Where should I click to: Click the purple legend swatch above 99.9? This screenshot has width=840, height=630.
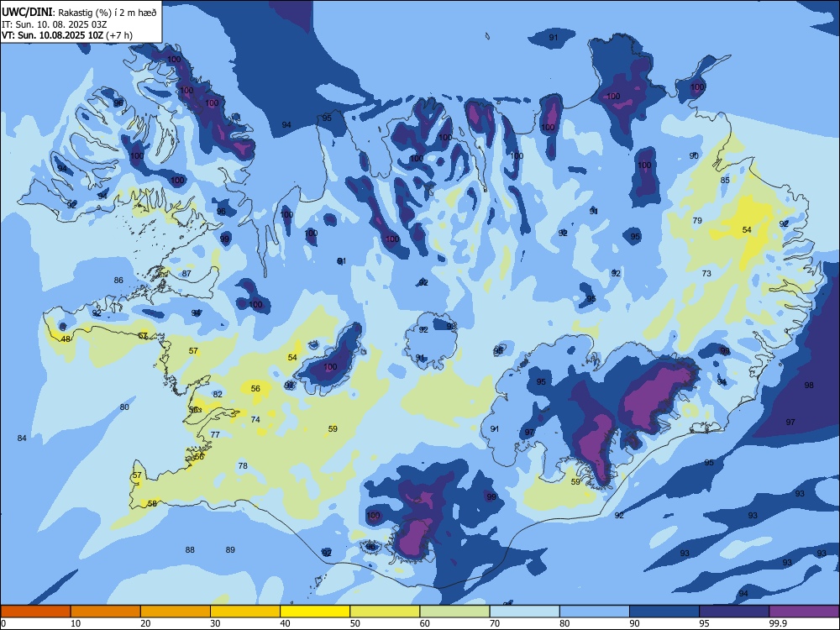click(x=804, y=612)
